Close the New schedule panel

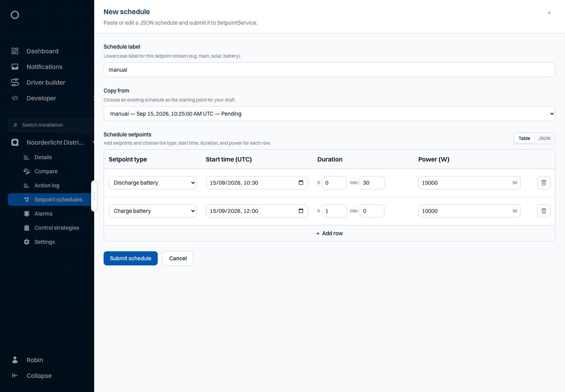pyautogui.click(x=549, y=13)
